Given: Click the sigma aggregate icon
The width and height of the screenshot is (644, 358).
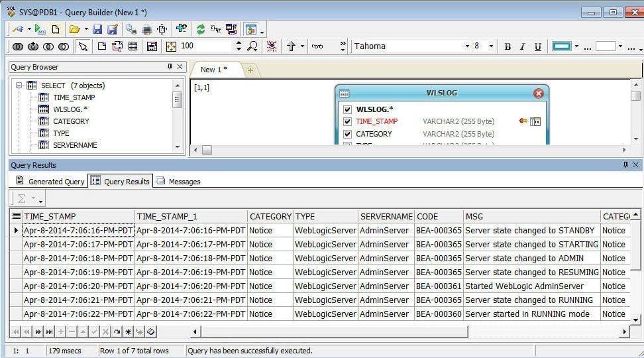Looking at the screenshot, I should tap(21, 198).
